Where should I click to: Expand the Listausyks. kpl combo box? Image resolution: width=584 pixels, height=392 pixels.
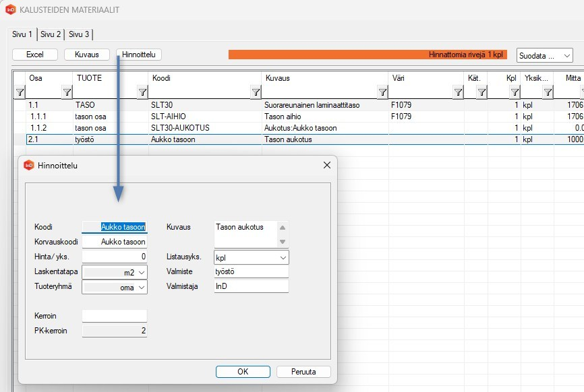pos(283,257)
